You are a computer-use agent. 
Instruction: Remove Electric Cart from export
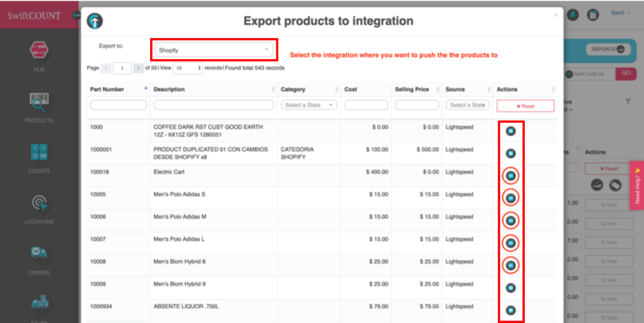pyautogui.click(x=511, y=176)
